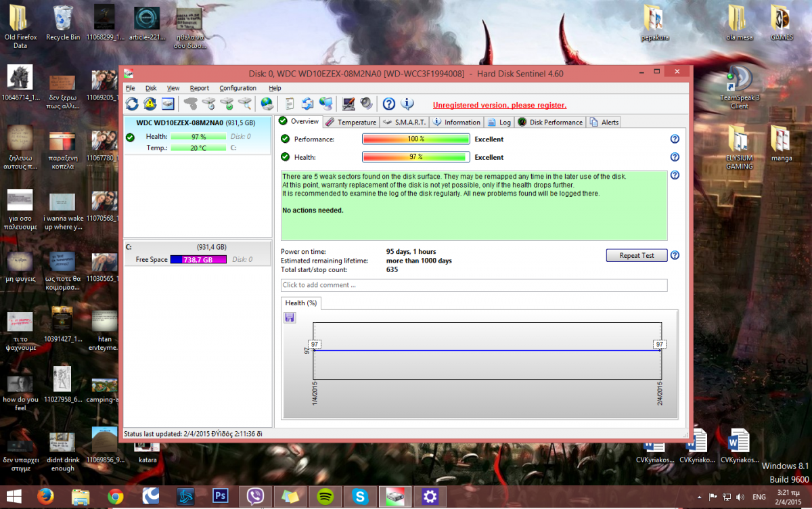This screenshot has height=509, width=812.
Task: Open Google Chrome from the taskbar
Action: (115, 496)
